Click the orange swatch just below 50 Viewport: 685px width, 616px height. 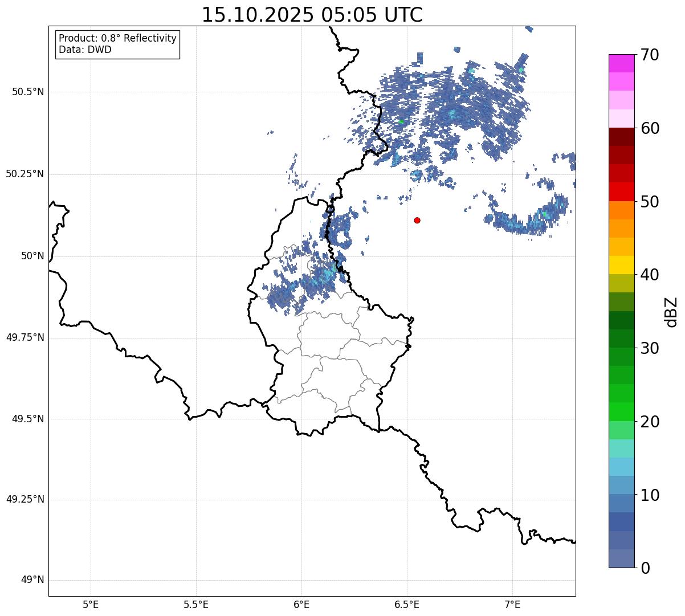pyautogui.click(x=622, y=210)
